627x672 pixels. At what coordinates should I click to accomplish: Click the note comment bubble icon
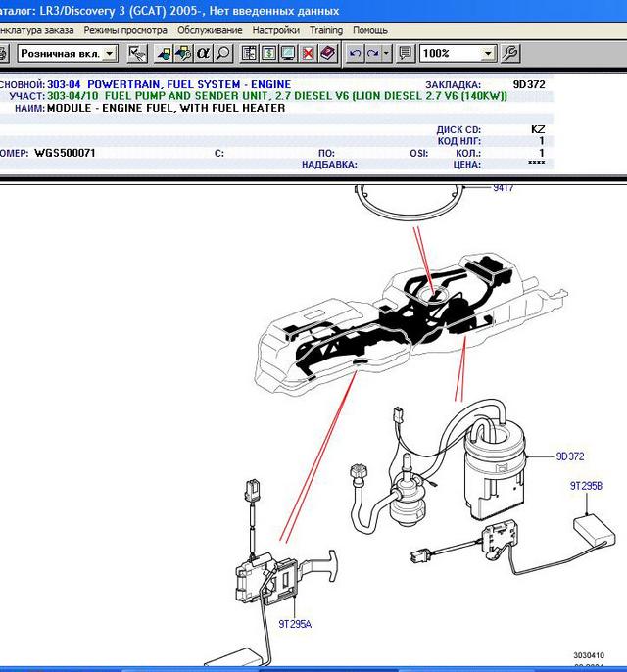click(405, 54)
